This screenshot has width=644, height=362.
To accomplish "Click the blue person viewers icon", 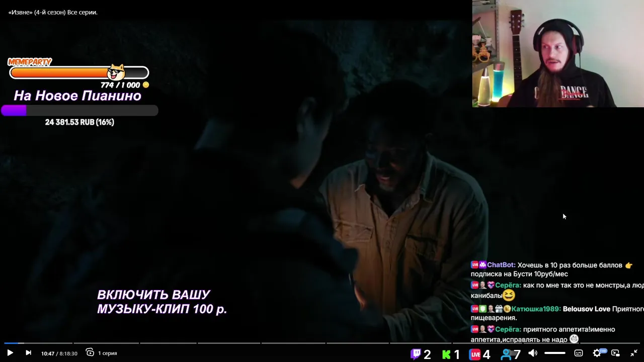I will click(x=506, y=354).
